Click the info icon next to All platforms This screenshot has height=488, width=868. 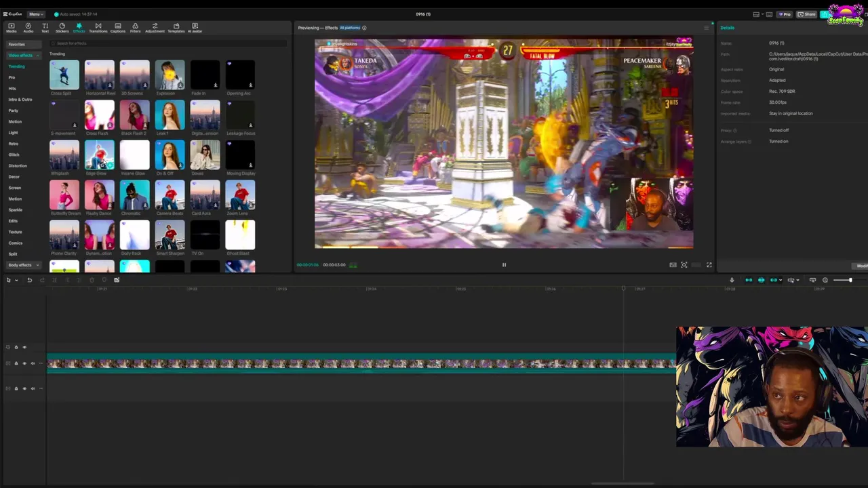[x=364, y=28]
